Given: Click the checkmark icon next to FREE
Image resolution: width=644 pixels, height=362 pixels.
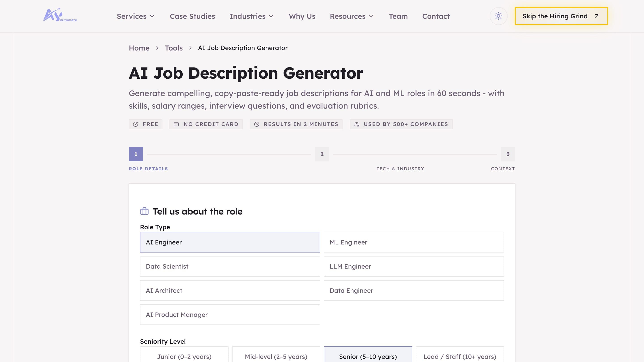Looking at the screenshot, I should pyautogui.click(x=136, y=124).
